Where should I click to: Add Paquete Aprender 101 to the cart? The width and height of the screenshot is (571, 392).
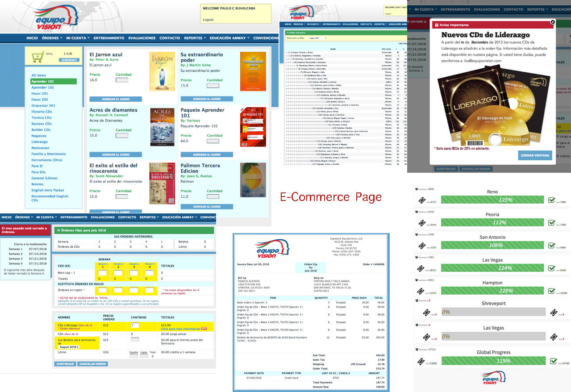pos(207,154)
